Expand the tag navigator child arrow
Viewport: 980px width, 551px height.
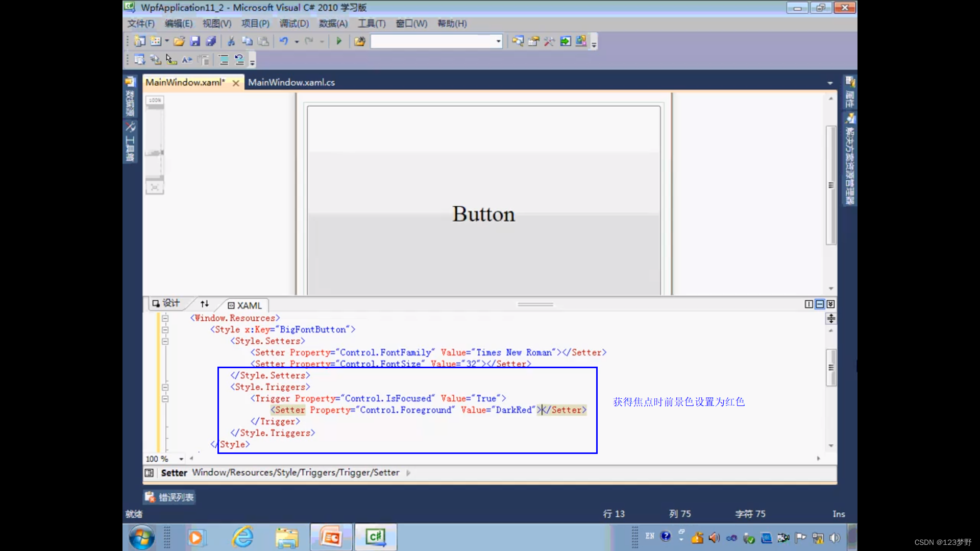408,473
